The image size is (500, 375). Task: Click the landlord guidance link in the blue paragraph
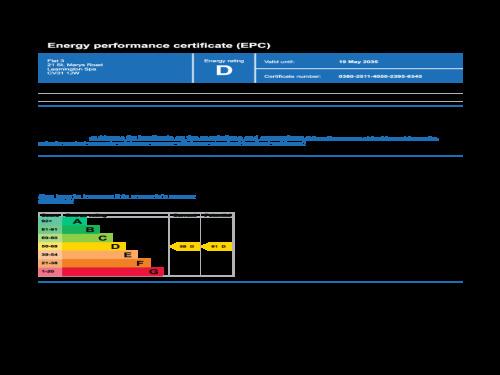238,141
